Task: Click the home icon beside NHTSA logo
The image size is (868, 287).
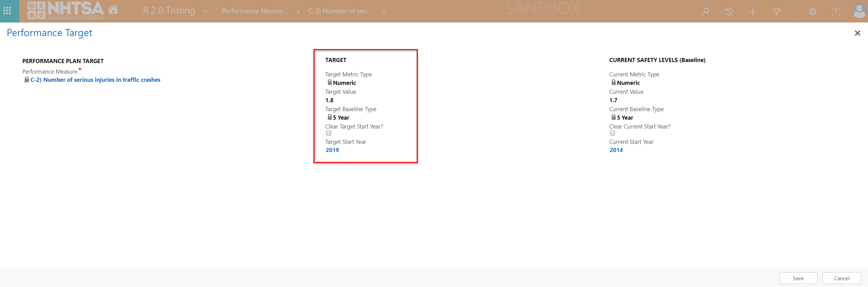Action: point(113,10)
